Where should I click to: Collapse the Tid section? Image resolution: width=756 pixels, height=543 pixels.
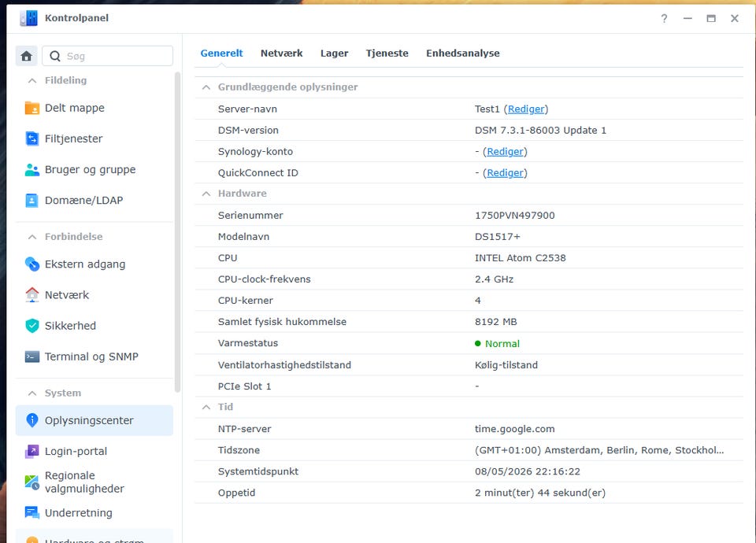[x=206, y=407]
